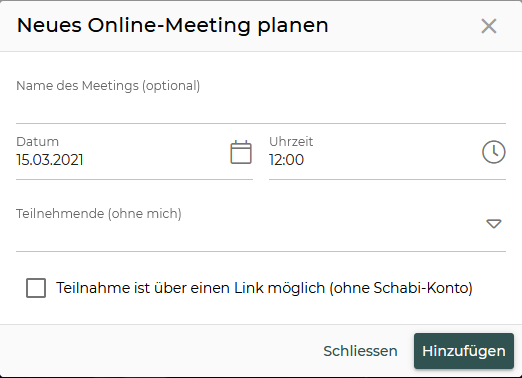Click the Hinzufügen button
Viewport: 522px width, 378px height.
point(464,351)
